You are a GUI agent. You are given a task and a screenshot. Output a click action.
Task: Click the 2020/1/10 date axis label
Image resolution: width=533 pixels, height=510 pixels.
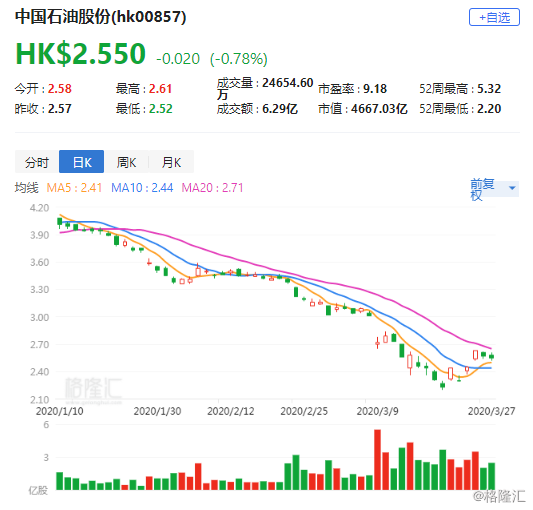click(59, 411)
